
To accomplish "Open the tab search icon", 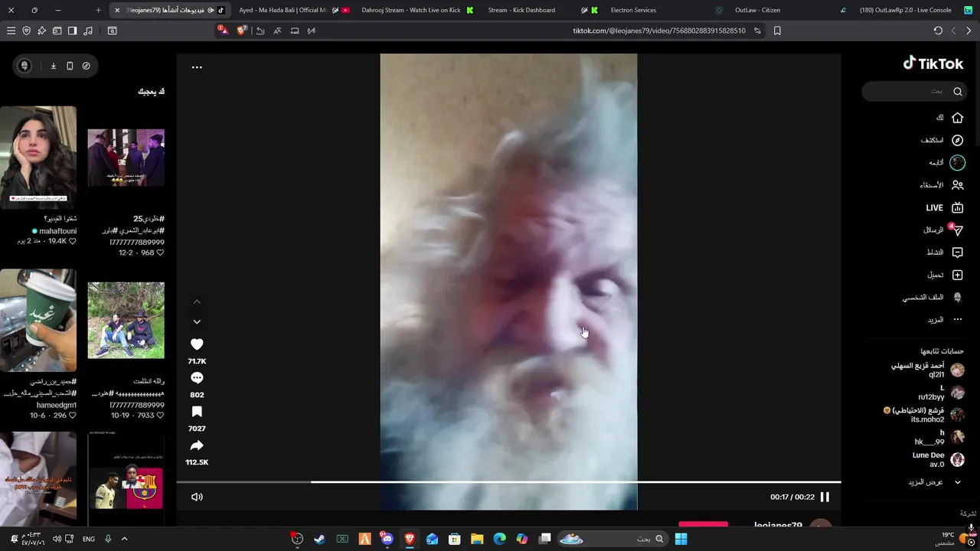I will pyautogui.click(x=112, y=31).
